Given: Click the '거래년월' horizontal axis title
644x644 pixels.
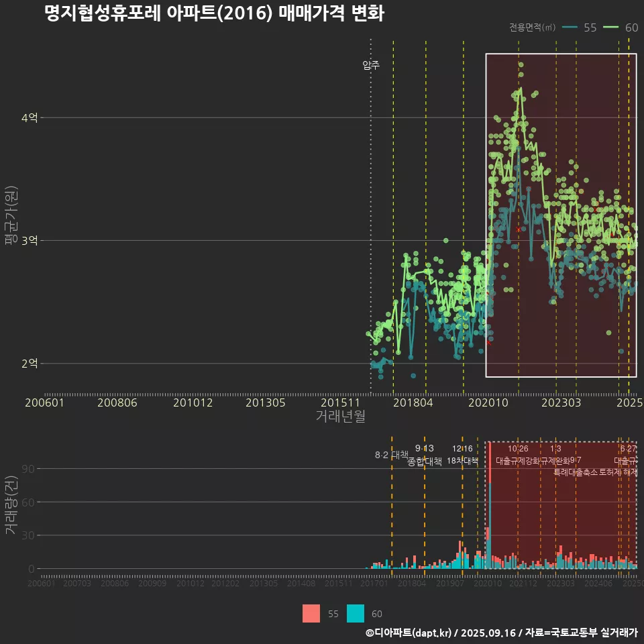Looking at the screenshot, I should [x=341, y=416].
